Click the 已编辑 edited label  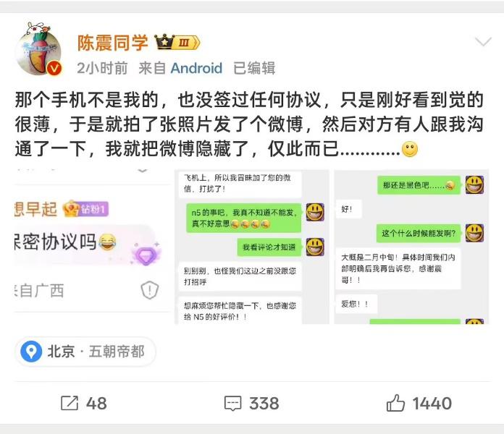[254, 68]
